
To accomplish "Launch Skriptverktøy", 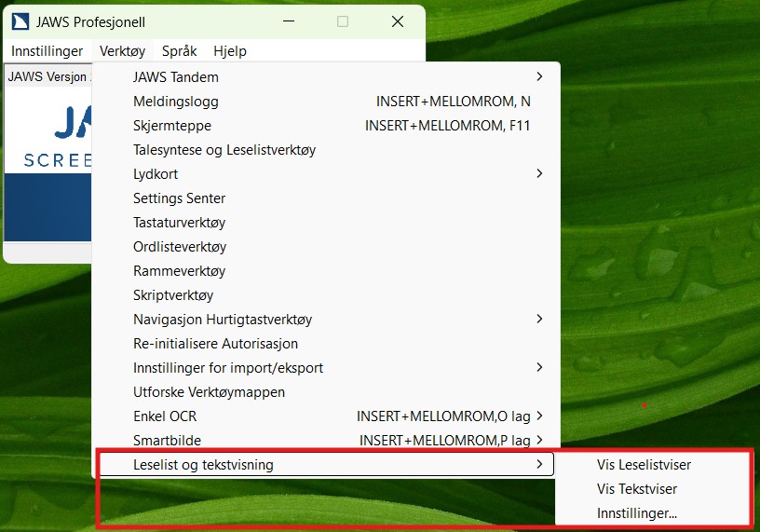I will click(326, 295).
